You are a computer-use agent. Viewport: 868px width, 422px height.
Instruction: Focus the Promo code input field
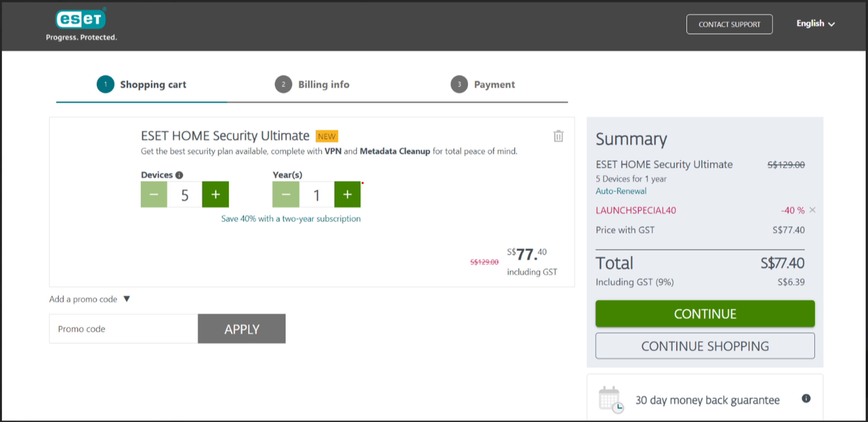click(124, 329)
